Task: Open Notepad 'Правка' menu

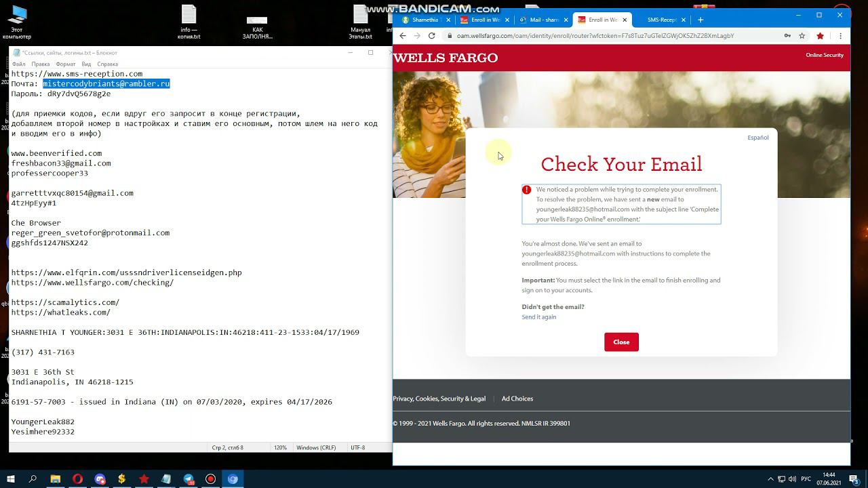Action: pos(40,64)
